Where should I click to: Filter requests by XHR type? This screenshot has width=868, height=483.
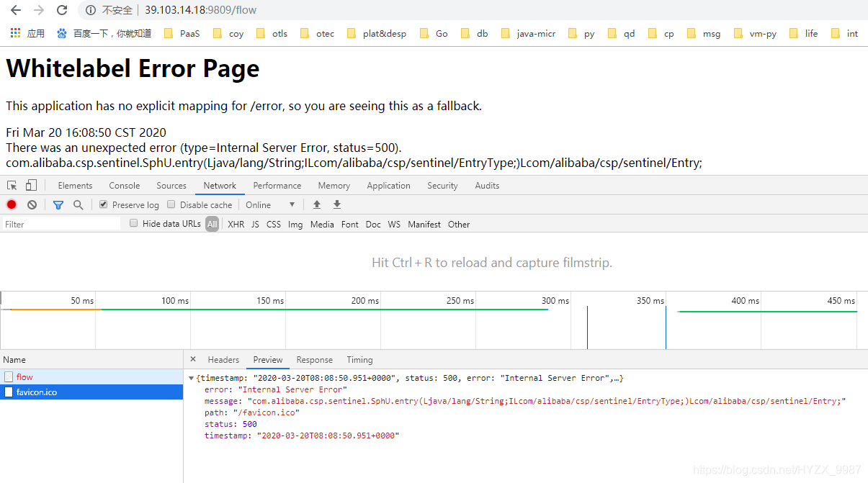236,224
